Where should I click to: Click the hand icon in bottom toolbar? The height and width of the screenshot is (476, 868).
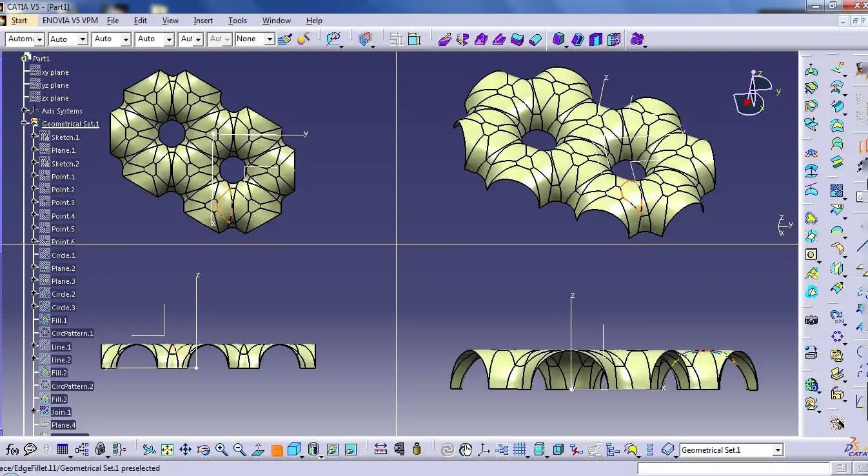pyautogui.click(x=466, y=450)
